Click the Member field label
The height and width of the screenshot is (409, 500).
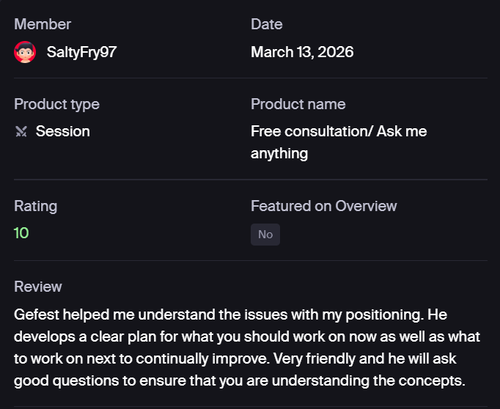pos(43,24)
